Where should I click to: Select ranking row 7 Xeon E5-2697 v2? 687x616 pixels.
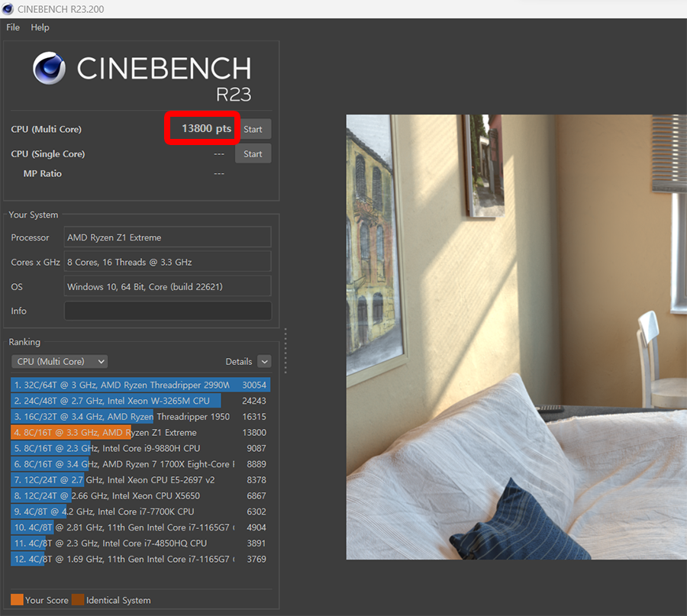140,479
